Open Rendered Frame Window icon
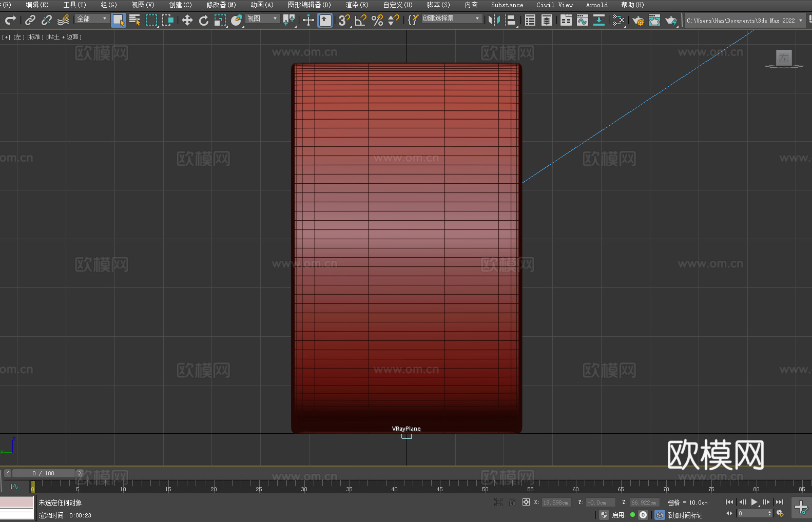Viewport: 812px width, 522px height. pyautogui.click(x=654, y=20)
